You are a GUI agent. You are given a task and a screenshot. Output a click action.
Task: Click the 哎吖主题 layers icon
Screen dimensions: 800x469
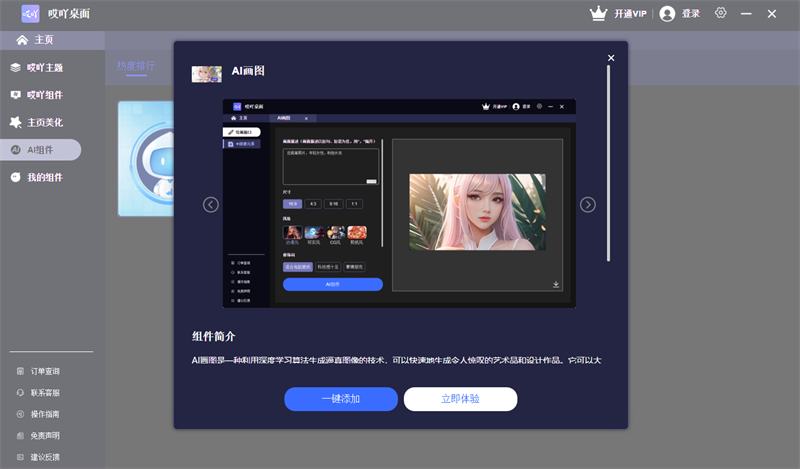click(16, 67)
